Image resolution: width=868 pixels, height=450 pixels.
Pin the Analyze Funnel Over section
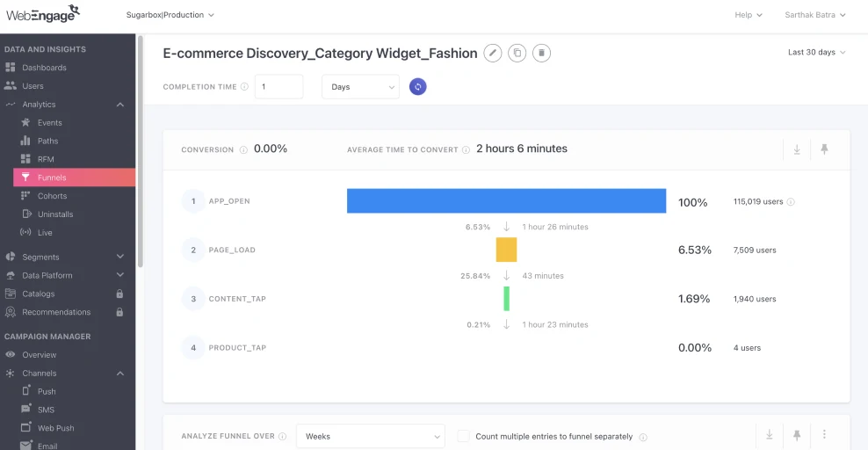pos(797,436)
